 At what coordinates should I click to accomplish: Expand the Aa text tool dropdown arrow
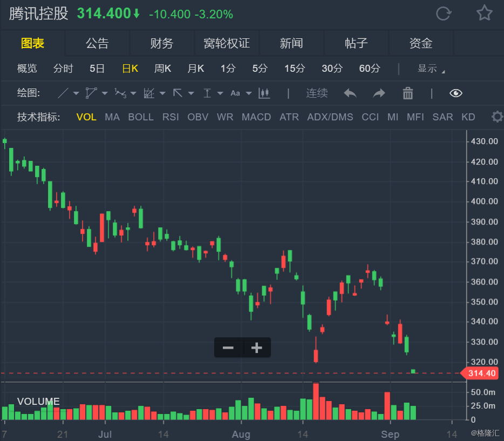[249, 93]
